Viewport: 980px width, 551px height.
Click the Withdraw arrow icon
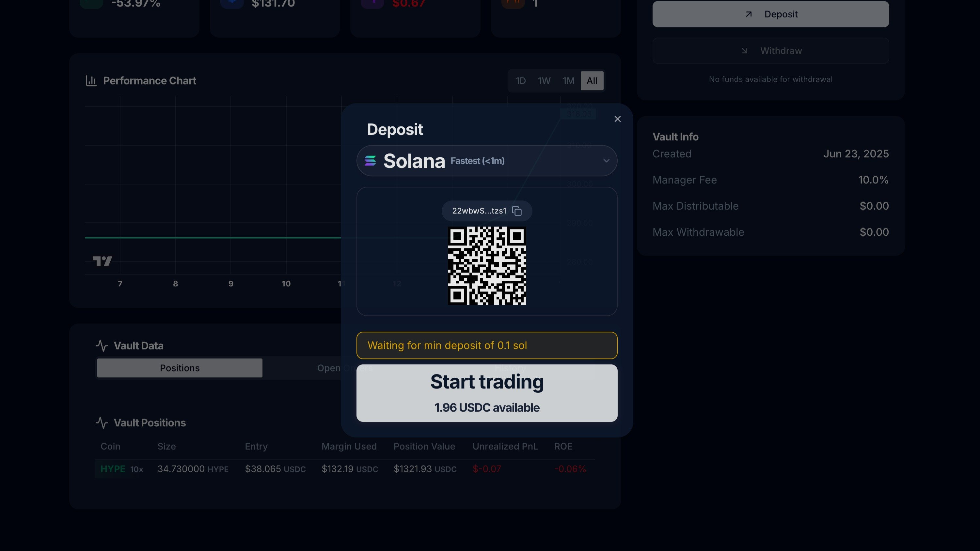744,51
